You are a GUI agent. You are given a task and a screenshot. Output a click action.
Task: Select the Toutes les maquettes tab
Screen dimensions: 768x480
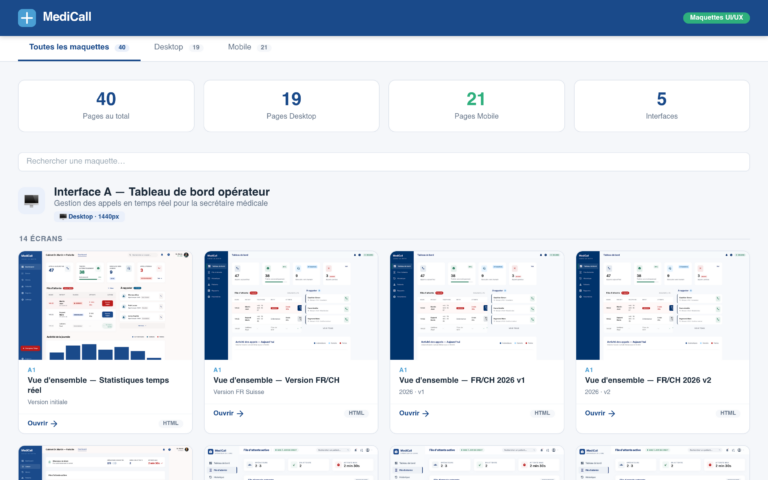click(x=79, y=48)
